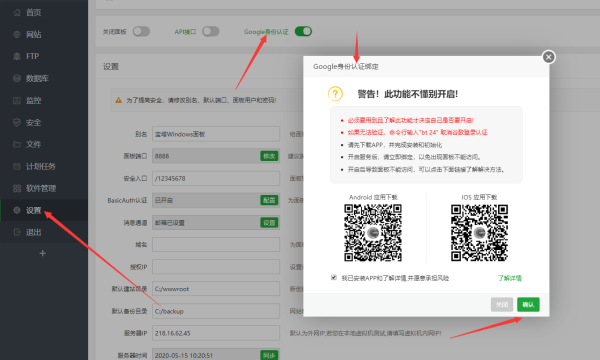This screenshot has height=360, width=600.
Task: Open the 了解详情 link
Action: (x=510, y=278)
